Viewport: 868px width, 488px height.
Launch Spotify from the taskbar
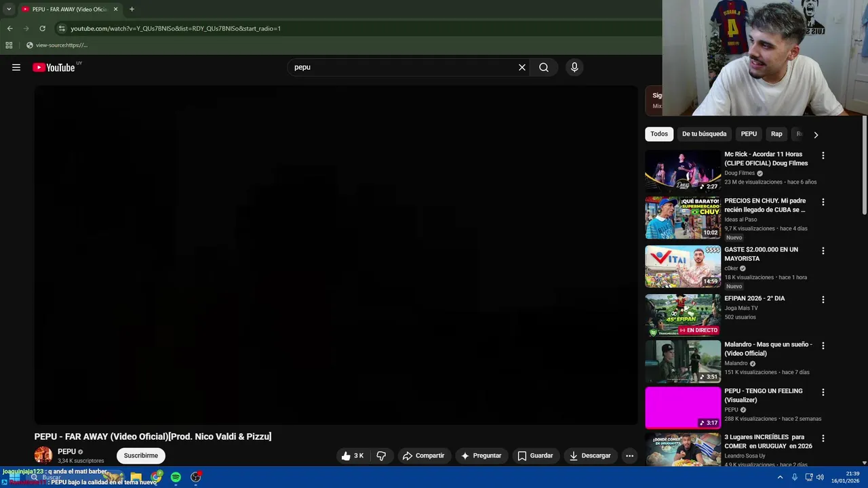point(176,477)
